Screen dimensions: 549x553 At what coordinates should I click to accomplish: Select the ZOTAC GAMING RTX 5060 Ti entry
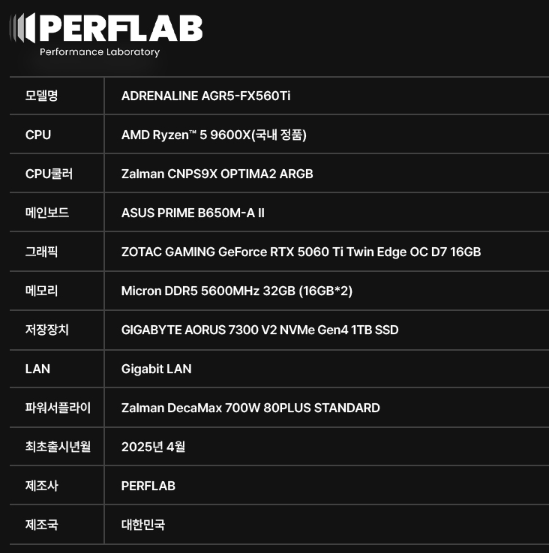point(301,252)
